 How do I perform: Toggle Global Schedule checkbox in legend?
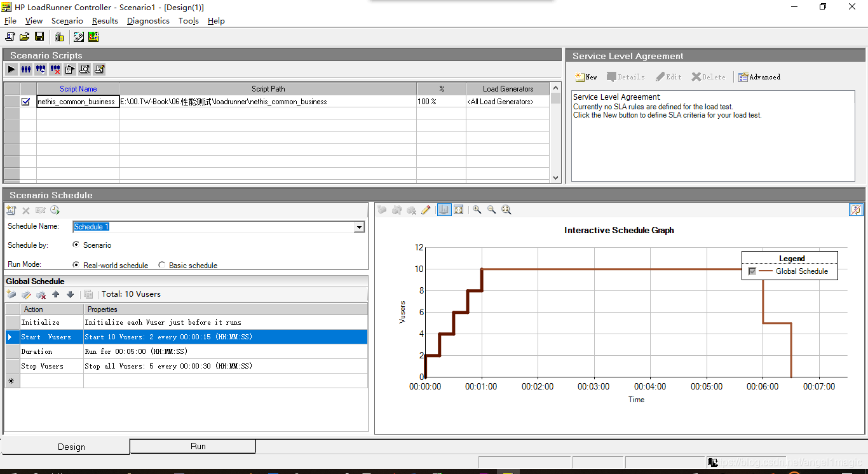pyautogui.click(x=752, y=271)
